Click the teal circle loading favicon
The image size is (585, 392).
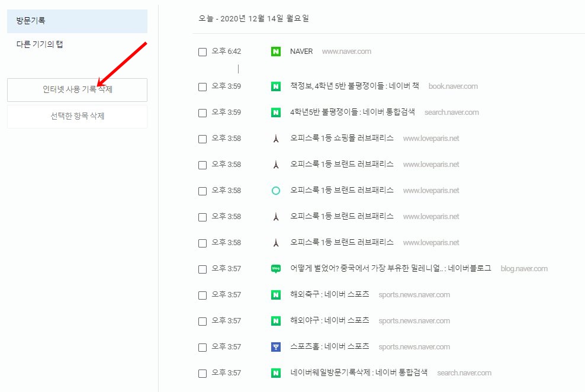coord(276,191)
